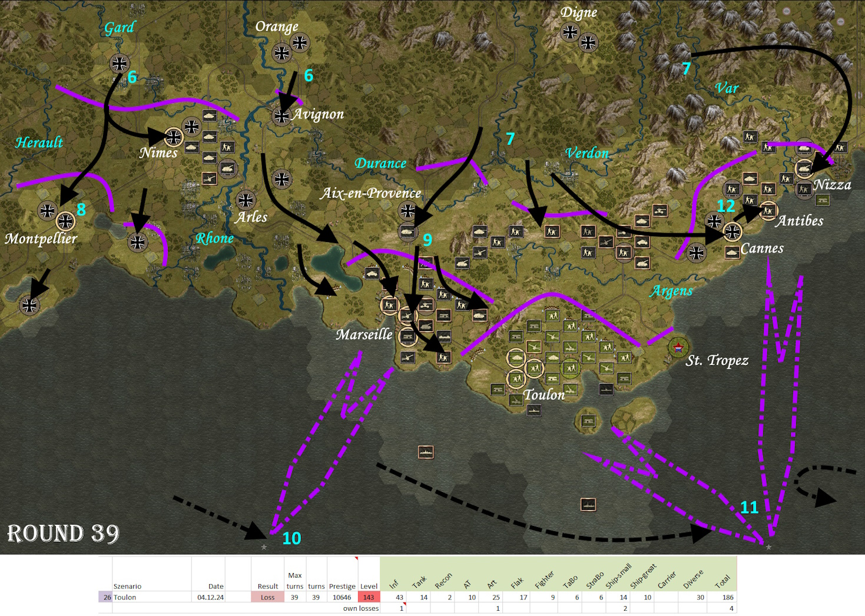Select the Toulon scenario cell in table
Viewport: 865px width, 616px height.
coord(152,597)
